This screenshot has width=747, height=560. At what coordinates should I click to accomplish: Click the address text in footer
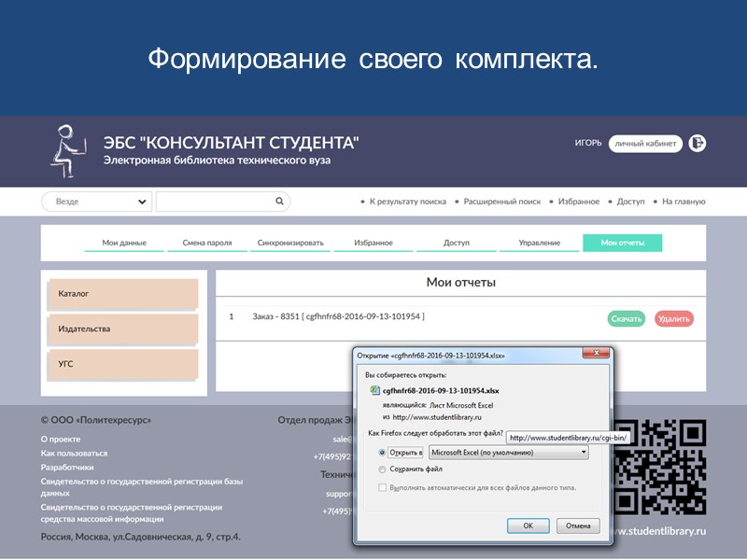(141, 537)
